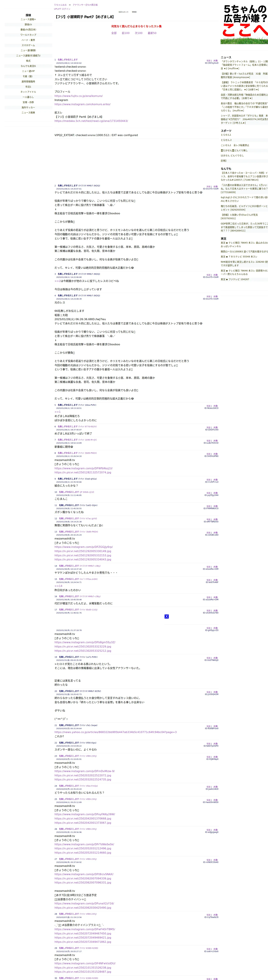268x980 pixels.
Task: Open 宝塚・四季 board link
Action: click(x=28, y=102)
